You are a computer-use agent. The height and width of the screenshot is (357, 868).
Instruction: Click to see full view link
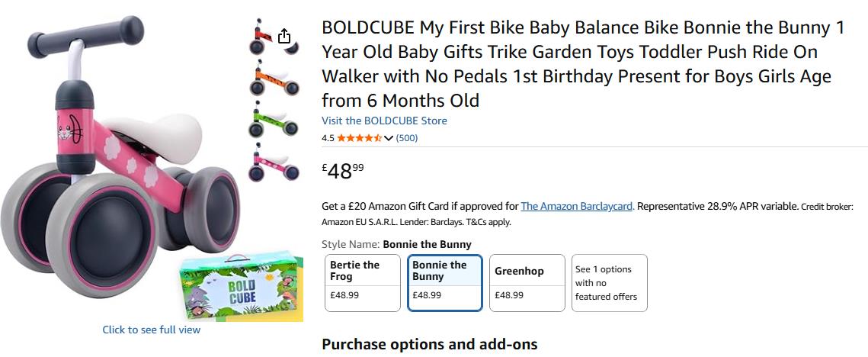[x=152, y=330]
